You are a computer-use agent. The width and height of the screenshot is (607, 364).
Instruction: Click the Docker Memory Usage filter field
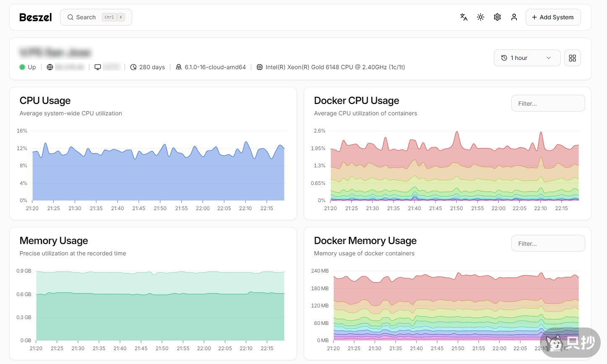(548, 244)
